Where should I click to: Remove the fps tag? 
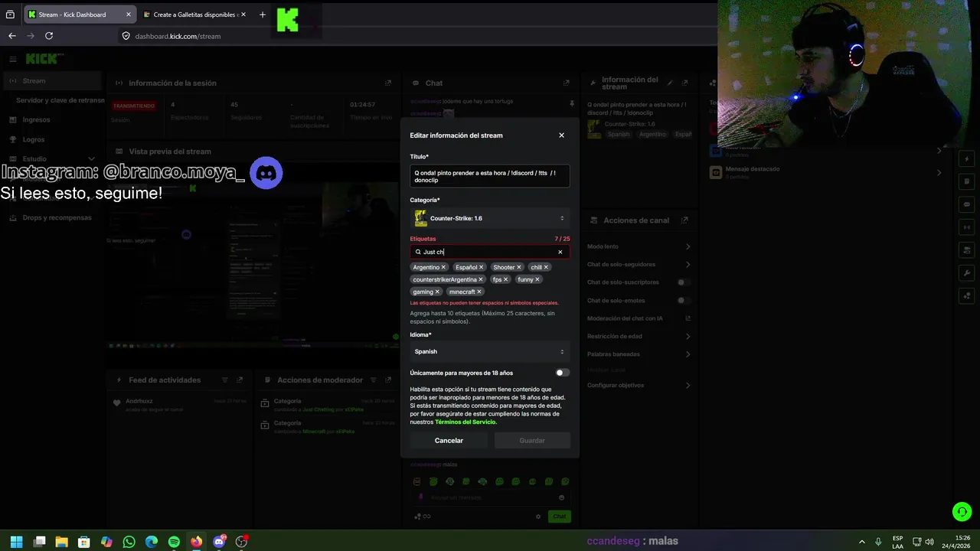tap(505, 279)
